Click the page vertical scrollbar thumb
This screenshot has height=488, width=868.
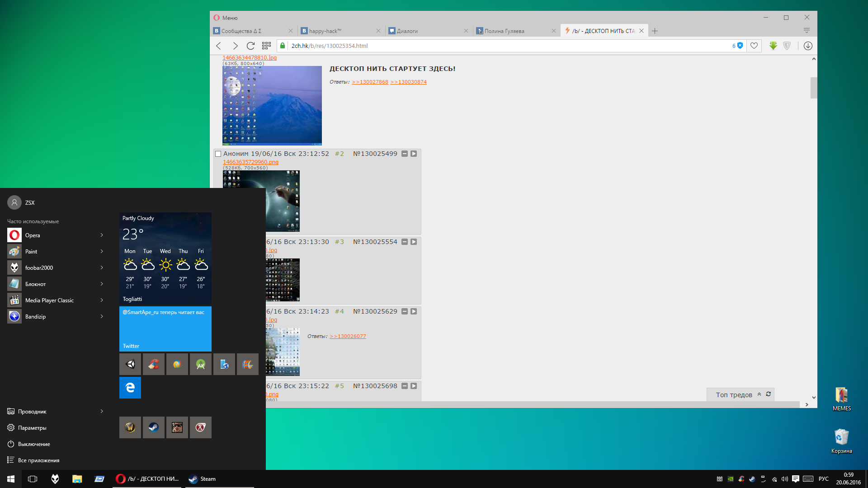point(814,88)
